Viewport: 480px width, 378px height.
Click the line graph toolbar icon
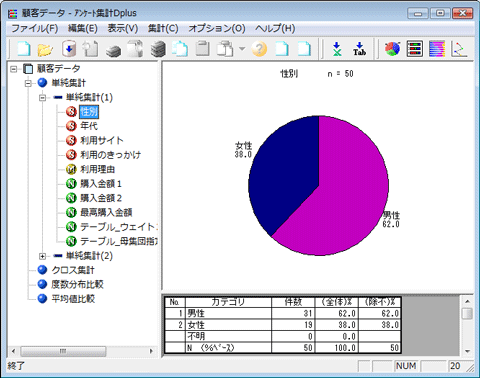point(459,49)
